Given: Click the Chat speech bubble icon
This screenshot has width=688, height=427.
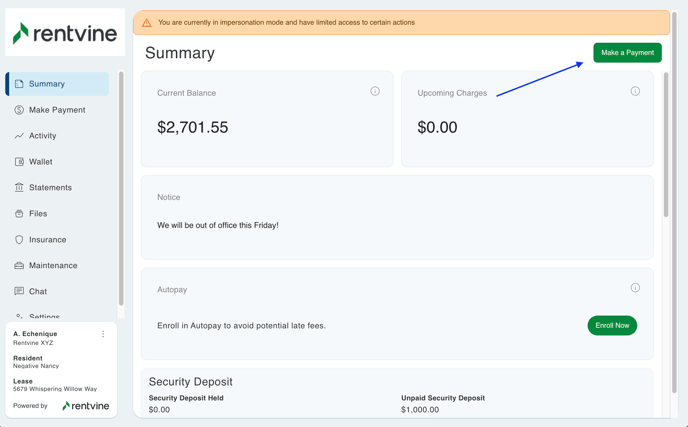Looking at the screenshot, I should click(x=19, y=292).
